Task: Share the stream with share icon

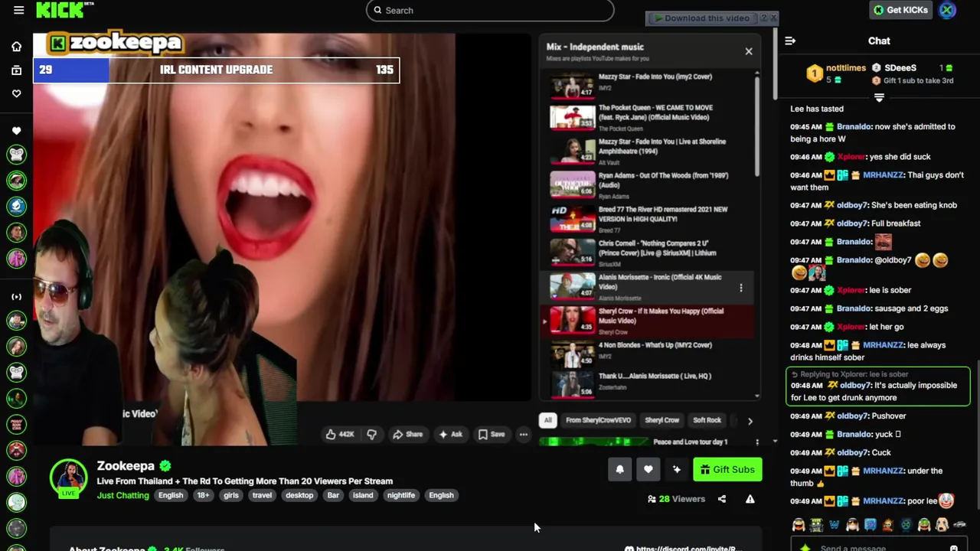Action: pyautogui.click(x=721, y=499)
